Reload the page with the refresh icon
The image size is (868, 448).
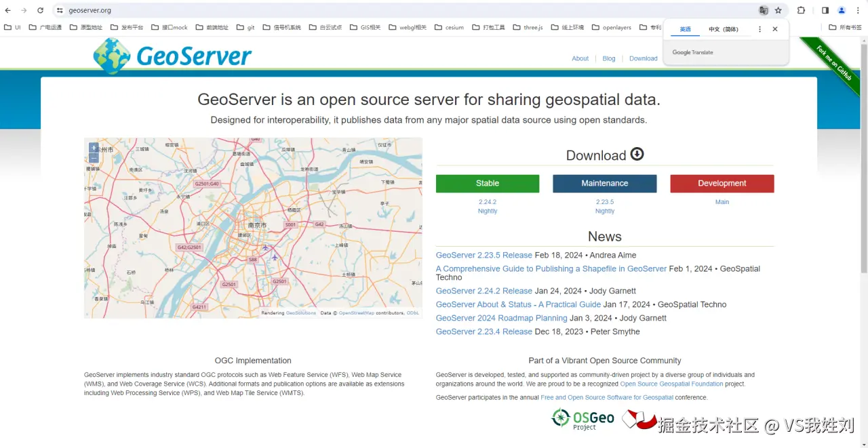[40, 10]
